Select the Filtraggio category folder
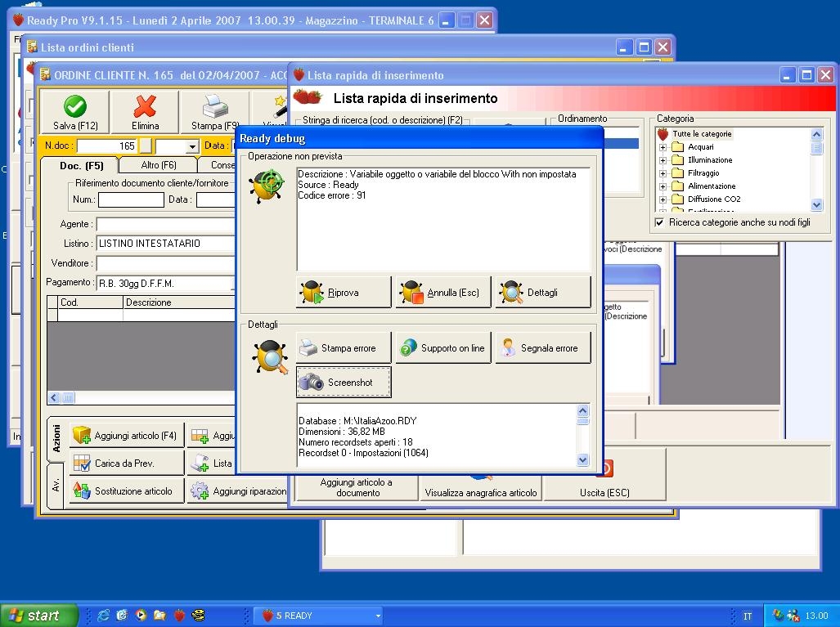This screenshot has width=840, height=627. [703, 173]
